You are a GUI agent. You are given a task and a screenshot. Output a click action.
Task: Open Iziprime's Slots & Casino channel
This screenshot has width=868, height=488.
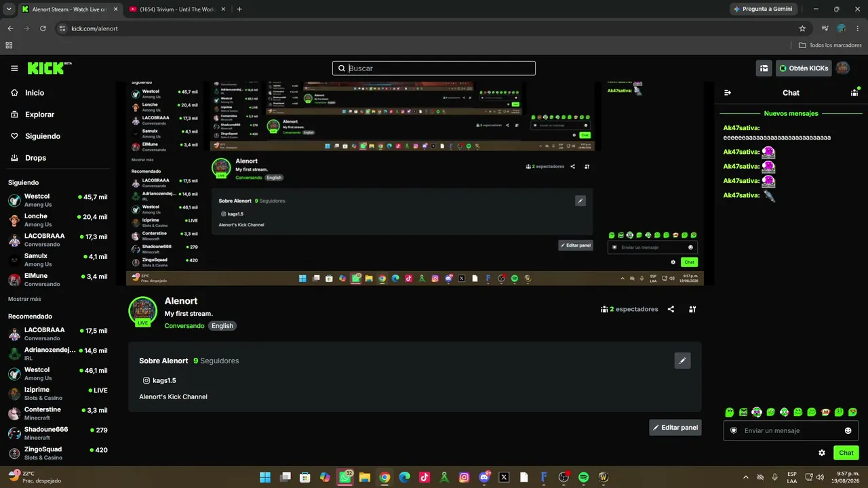click(x=58, y=394)
